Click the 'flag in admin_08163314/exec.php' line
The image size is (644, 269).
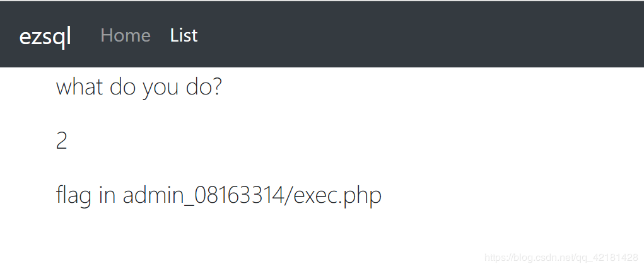click(x=218, y=196)
